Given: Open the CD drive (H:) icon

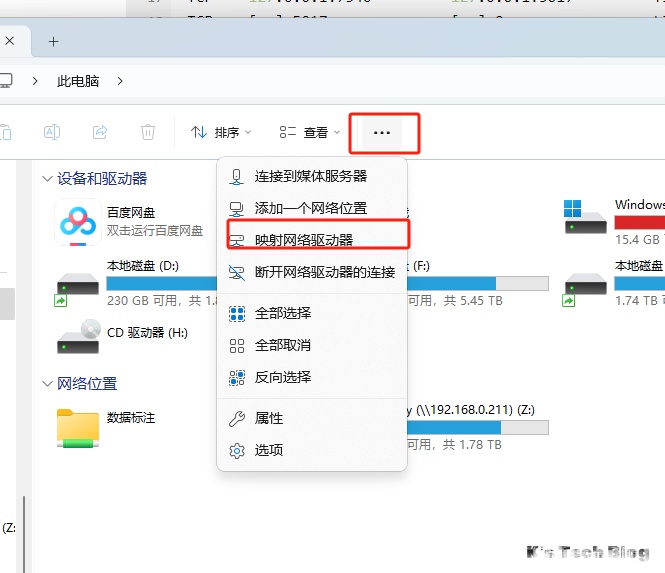Looking at the screenshot, I should (x=78, y=336).
